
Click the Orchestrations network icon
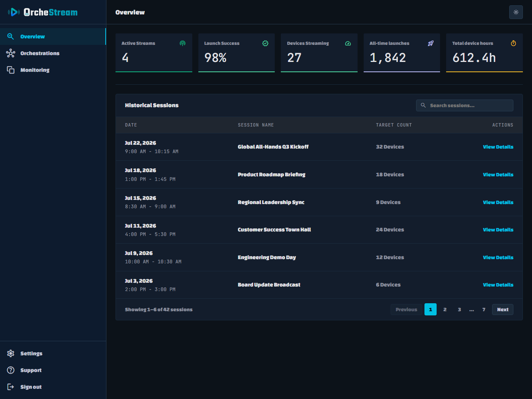tap(11, 53)
